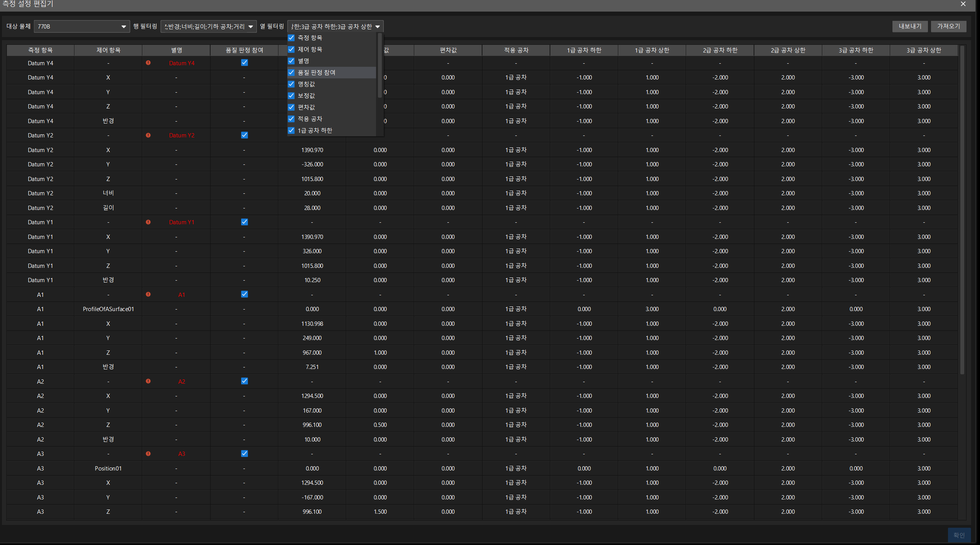Viewport: 980px width, 545px height.
Task: Toggle quality judgment checkbox for A2 row
Action: click(x=245, y=381)
